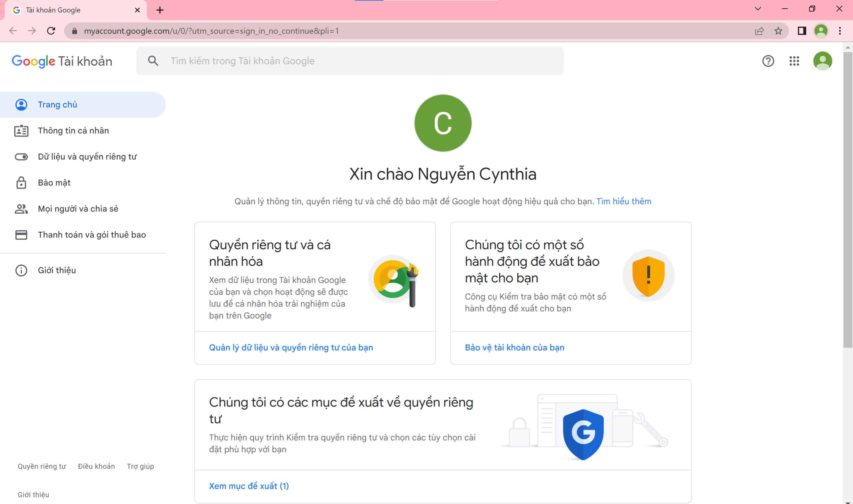Open the help question mark icon
Screen dimensions: 853x504
[768, 61]
